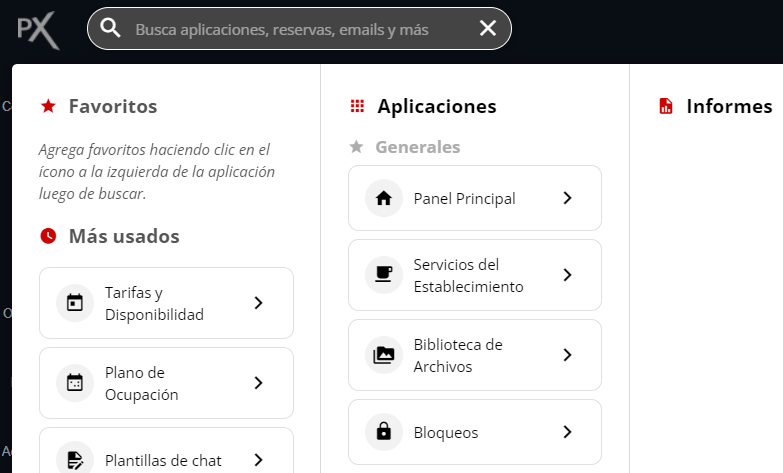Screen dimensions: 783x473
Task: Expand Tarifas y Disponibilidad chevron arrow
Action: click(258, 303)
